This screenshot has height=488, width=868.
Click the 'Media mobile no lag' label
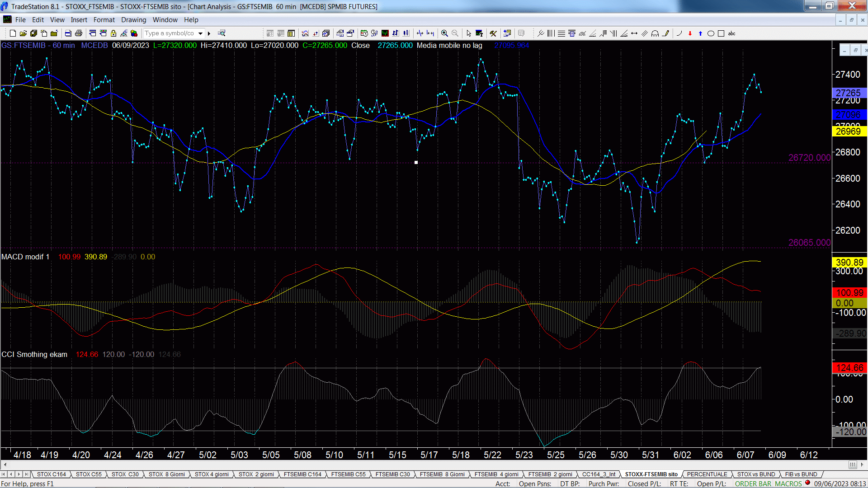point(449,45)
